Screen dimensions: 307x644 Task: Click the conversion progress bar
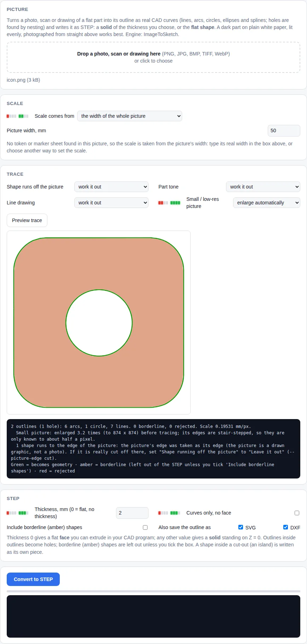click(153, 591)
